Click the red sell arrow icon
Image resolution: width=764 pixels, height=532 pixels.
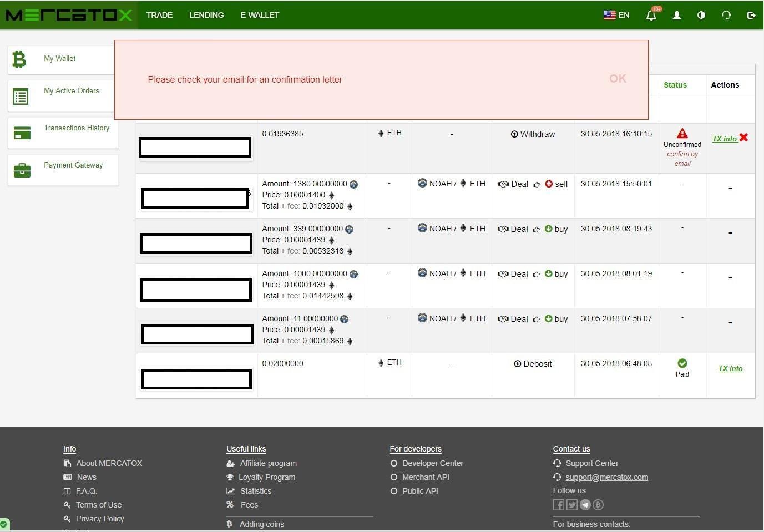pos(549,184)
